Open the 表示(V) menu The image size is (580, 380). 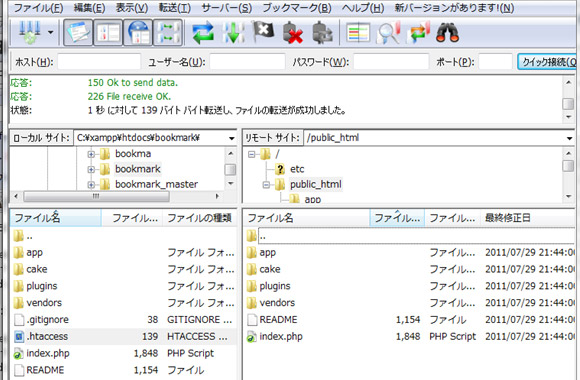coord(132,8)
